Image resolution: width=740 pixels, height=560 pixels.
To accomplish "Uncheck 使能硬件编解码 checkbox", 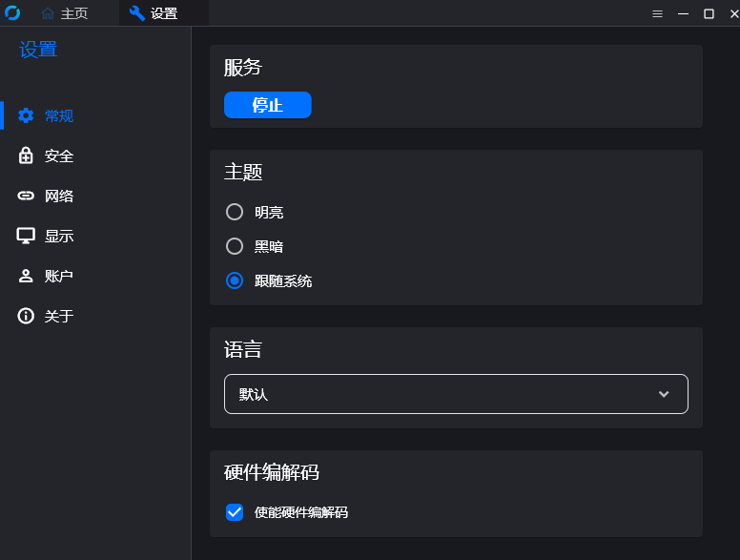I will [235, 512].
